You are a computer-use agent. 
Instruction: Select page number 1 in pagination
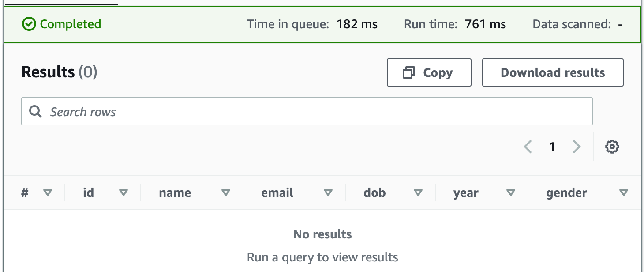click(552, 147)
